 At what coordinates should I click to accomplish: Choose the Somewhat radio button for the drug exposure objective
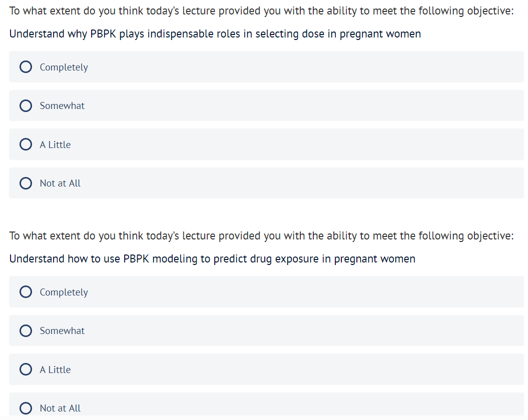click(x=26, y=330)
